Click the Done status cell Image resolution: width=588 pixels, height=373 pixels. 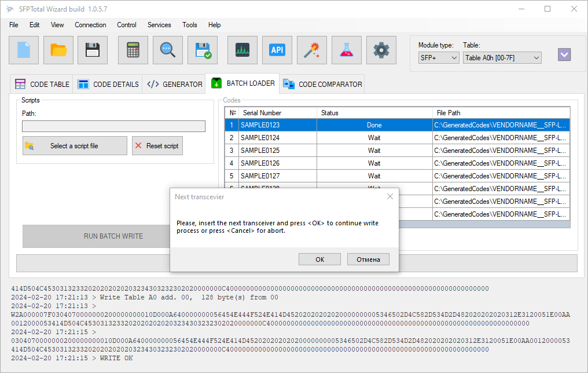[374, 125]
